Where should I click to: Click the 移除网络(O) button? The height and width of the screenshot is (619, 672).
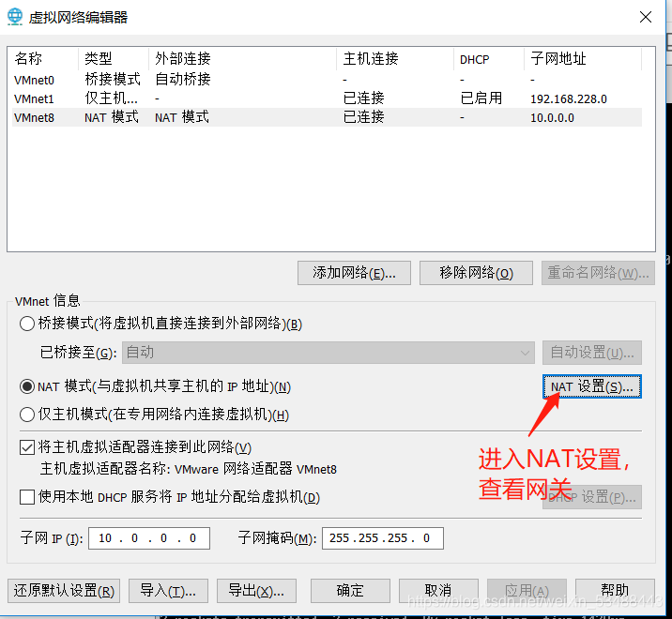point(476,273)
